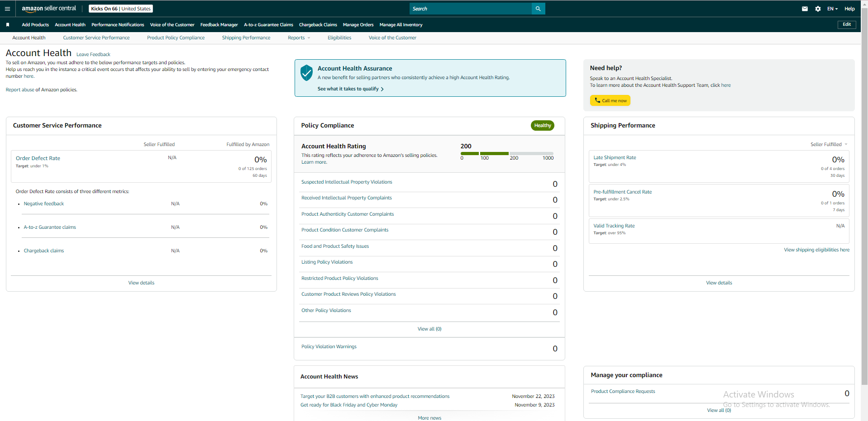Click the phone icon on Call me now
Image resolution: width=868 pixels, height=421 pixels.
click(597, 100)
